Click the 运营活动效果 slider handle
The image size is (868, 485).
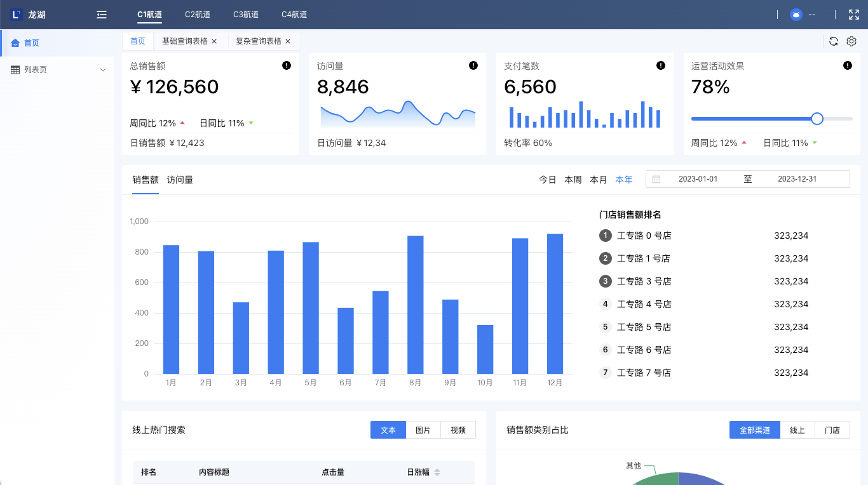pos(817,119)
